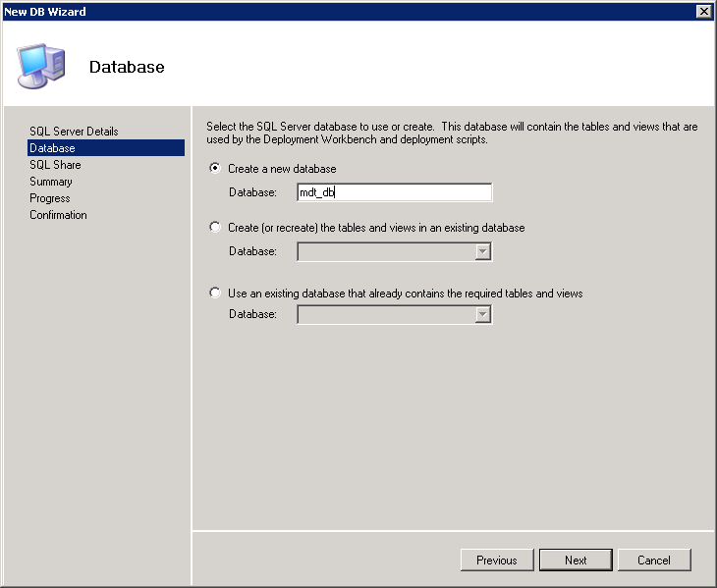Click Next to continue the wizard
Image resolution: width=717 pixels, height=588 pixels.
click(576, 561)
